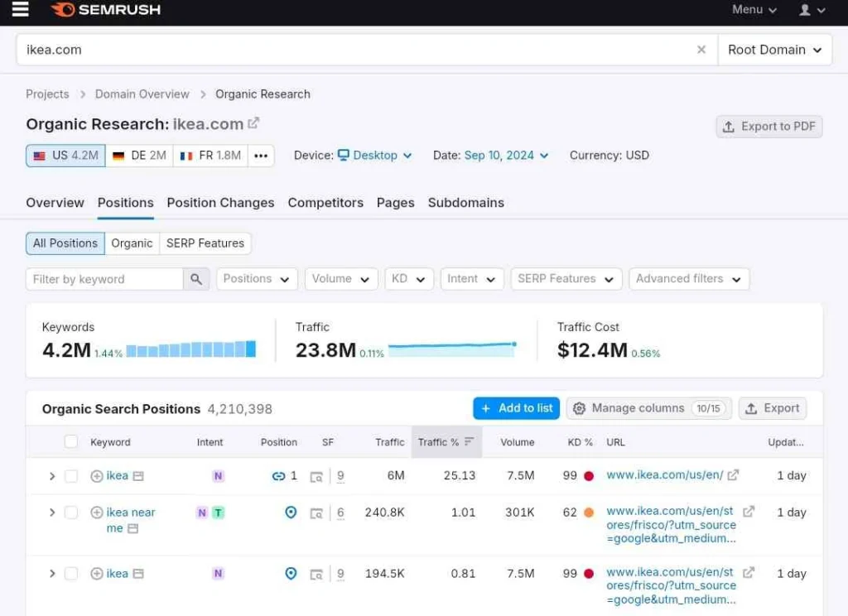The height and width of the screenshot is (616, 848).
Task: Open keyword details icon beside first ikea
Action: click(x=138, y=476)
